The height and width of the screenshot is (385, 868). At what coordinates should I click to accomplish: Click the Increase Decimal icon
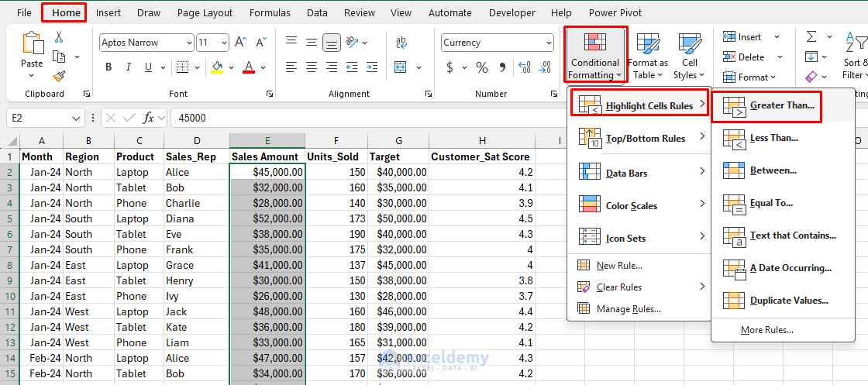524,67
